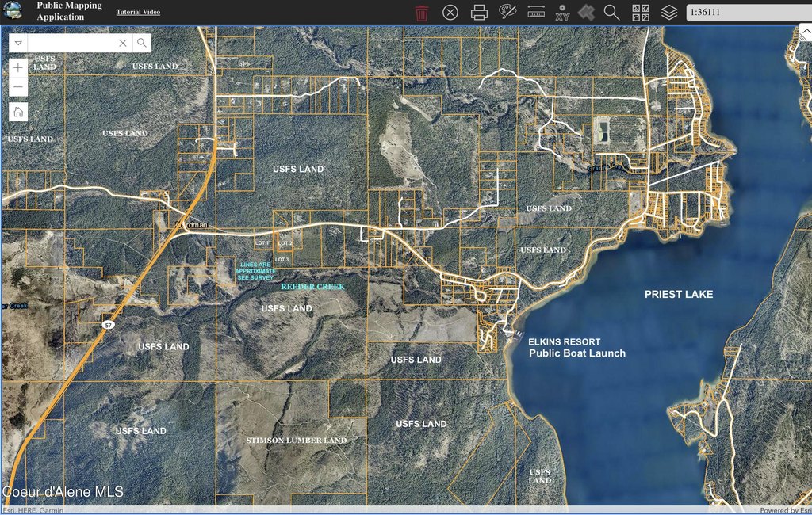This screenshot has width=812, height=515.
Task: Select the ruler measurement tool
Action: click(536, 13)
